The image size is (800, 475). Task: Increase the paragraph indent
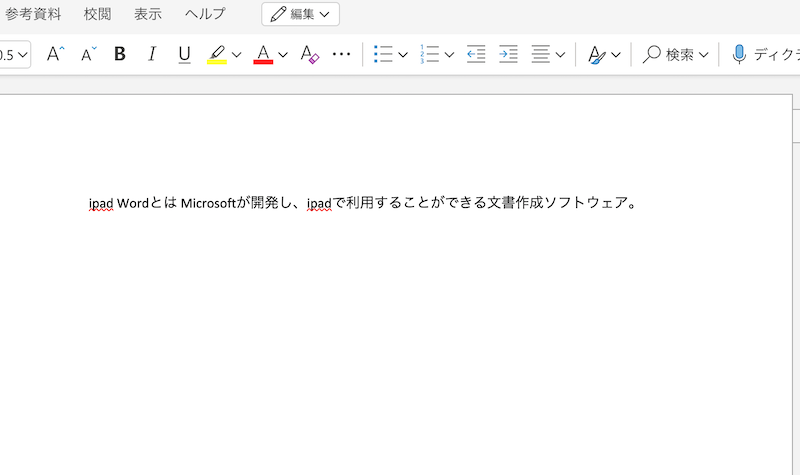click(x=508, y=54)
